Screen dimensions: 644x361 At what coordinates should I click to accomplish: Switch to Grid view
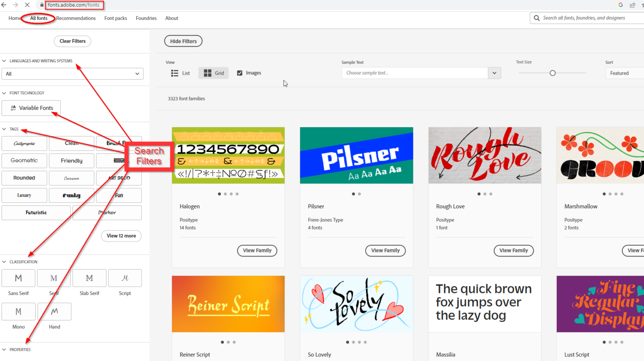click(214, 73)
